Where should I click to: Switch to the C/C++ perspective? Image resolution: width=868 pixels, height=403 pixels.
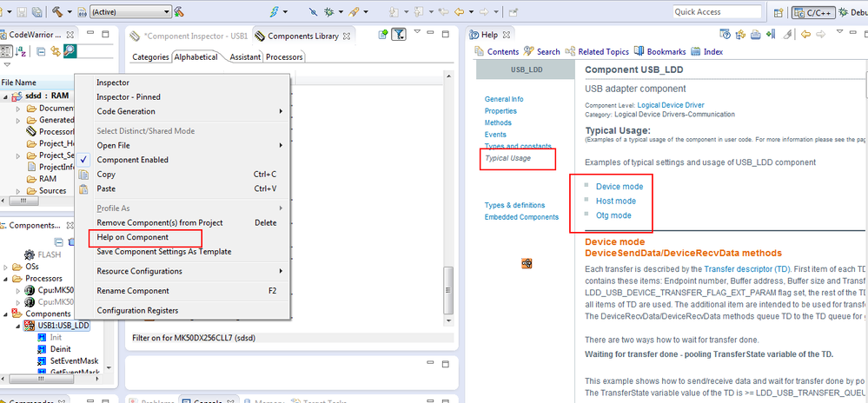[x=813, y=12]
